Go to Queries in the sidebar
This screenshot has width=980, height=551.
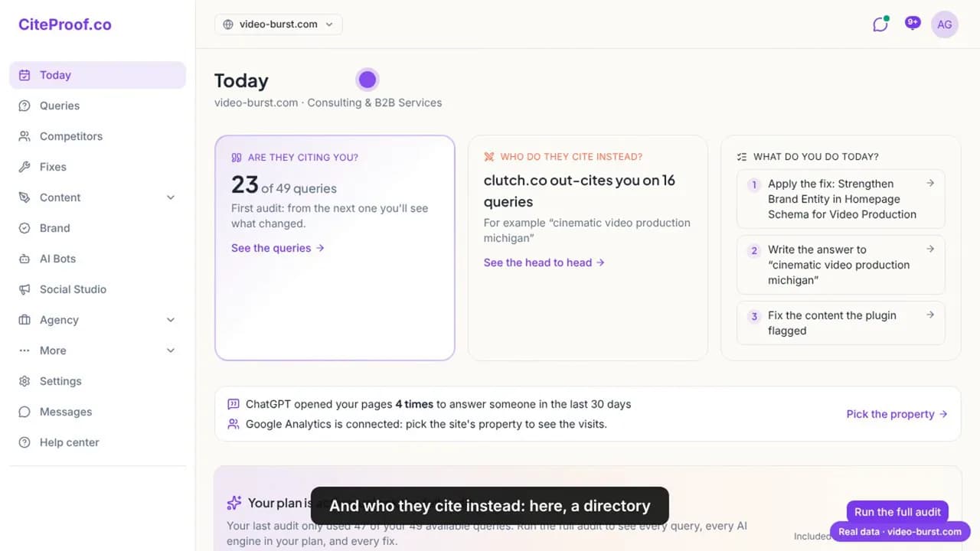97,106
